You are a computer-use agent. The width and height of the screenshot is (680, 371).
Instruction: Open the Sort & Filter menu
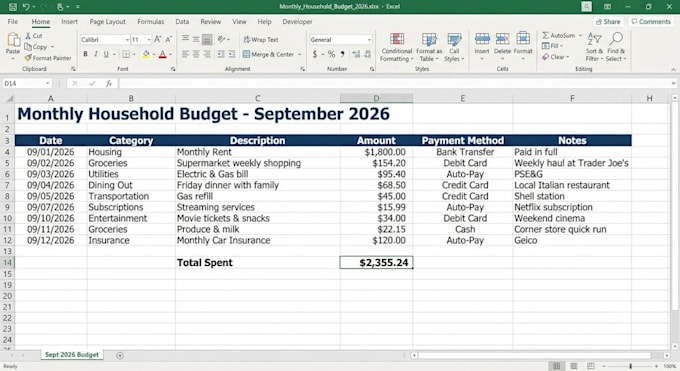click(x=594, y=47)
